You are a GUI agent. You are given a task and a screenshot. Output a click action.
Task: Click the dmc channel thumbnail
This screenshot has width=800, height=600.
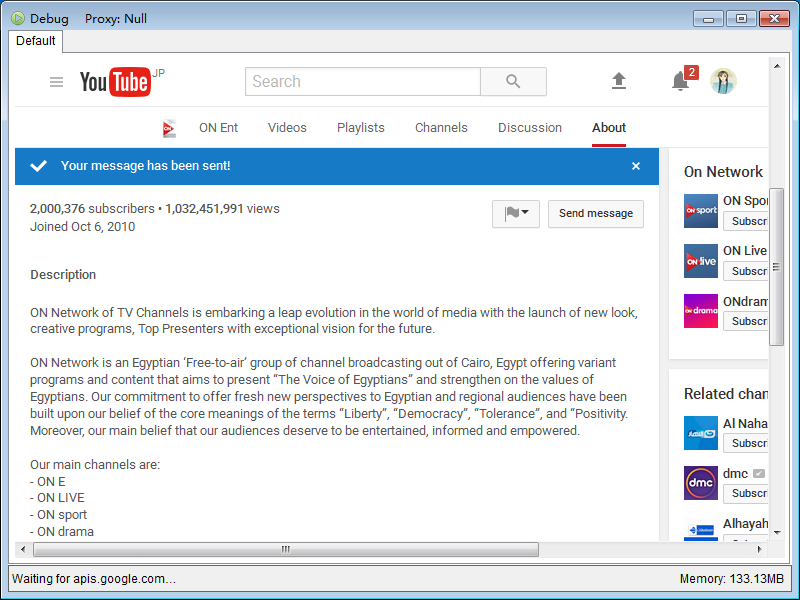coord(701,483)
